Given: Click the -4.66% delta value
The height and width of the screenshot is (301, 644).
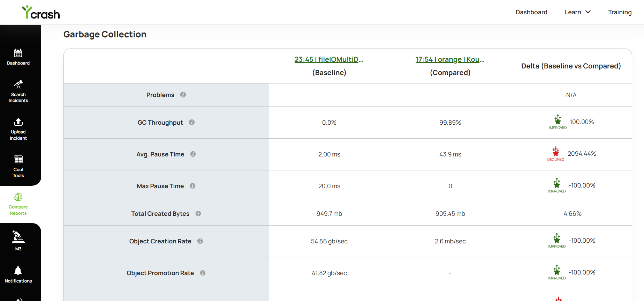Looking at the screenshot, I should point(571,214).
